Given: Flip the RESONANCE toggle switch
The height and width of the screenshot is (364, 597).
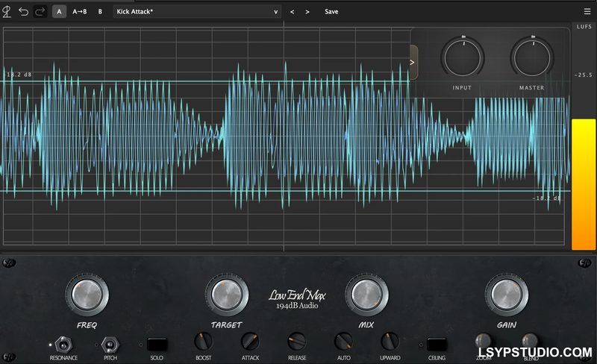Looking at the screenshot, I should tap(63, 345).
